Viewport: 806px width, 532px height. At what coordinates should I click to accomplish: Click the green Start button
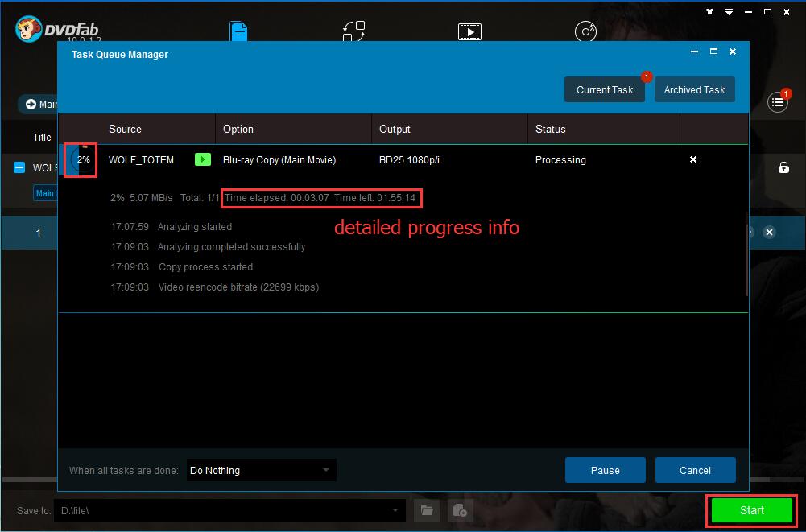(x=751, y=510)
